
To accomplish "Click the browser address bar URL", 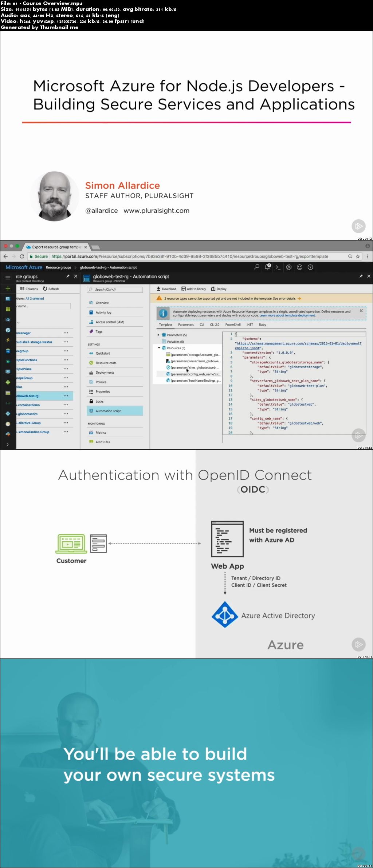I will 189,256.
